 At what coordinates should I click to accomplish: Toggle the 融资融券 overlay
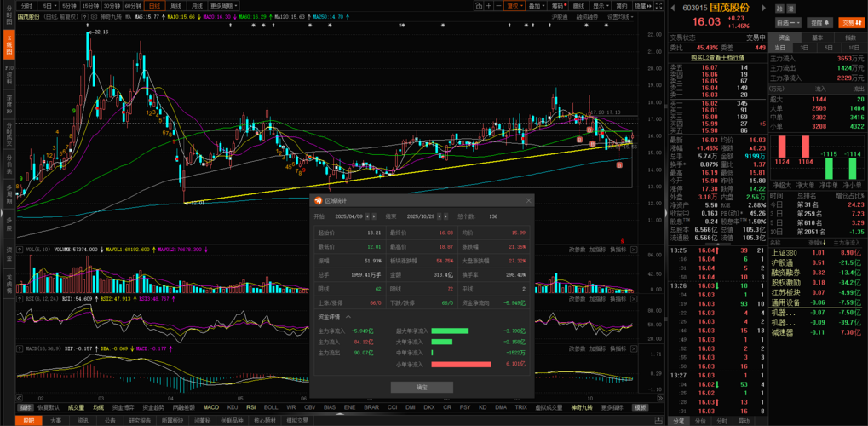(588, 17)
